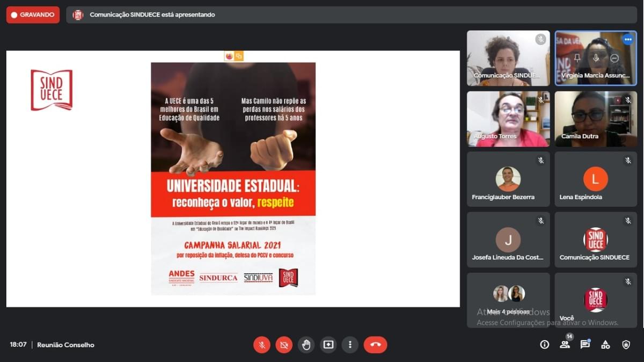Select the Comunicação SINDUECE logo avatar tile
This screenshot has width=644, height=362.
[596, 240]
